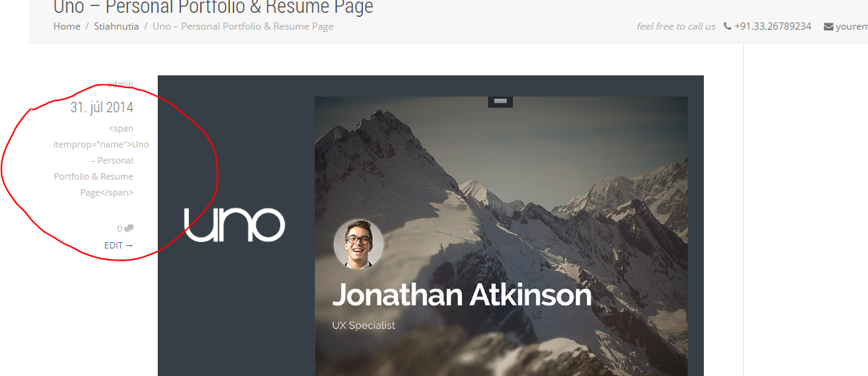Open the admin author link

(120, 84)
